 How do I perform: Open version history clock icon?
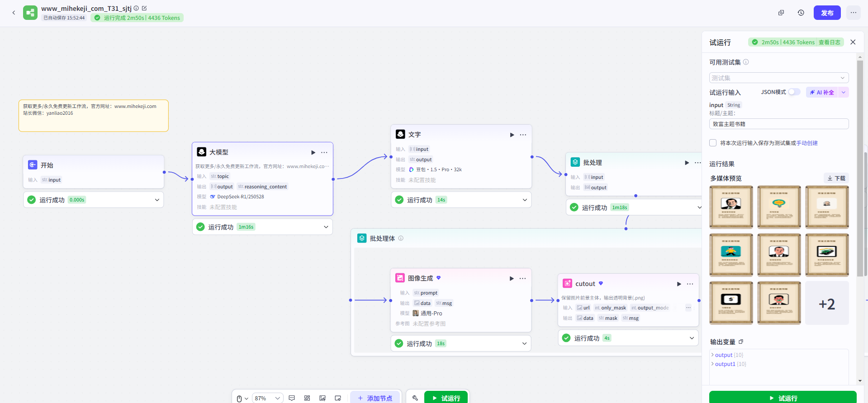[801, 13]
